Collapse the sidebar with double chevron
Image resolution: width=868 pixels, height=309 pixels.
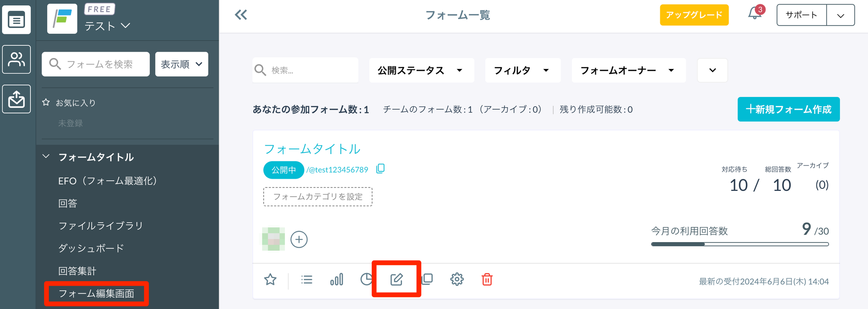[241, 15]
